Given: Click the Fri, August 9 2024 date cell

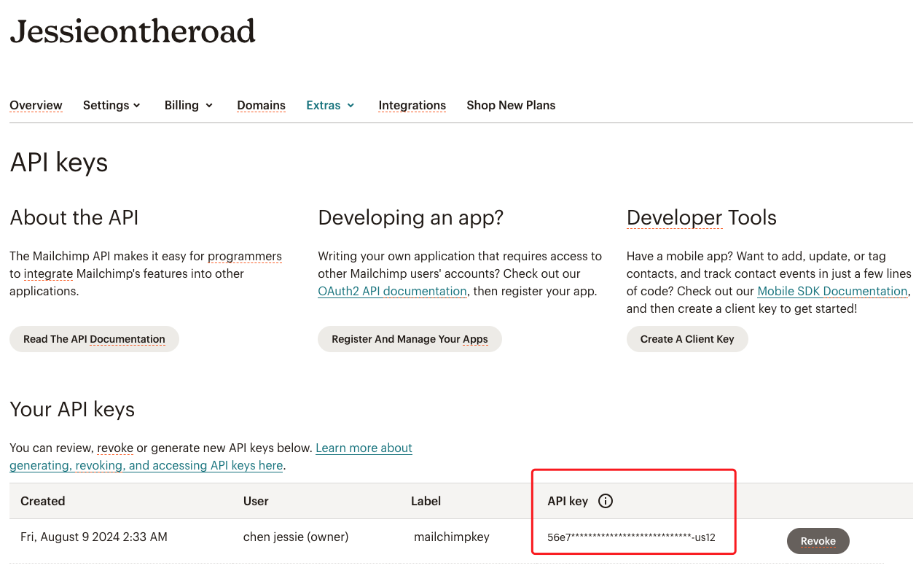Looking at the screenshot, I should (94, 537).
